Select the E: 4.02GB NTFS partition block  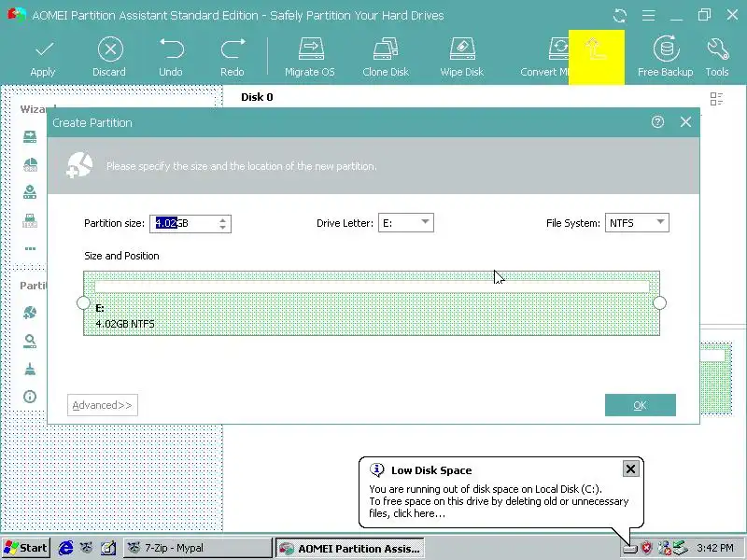[x=372, y=303]
